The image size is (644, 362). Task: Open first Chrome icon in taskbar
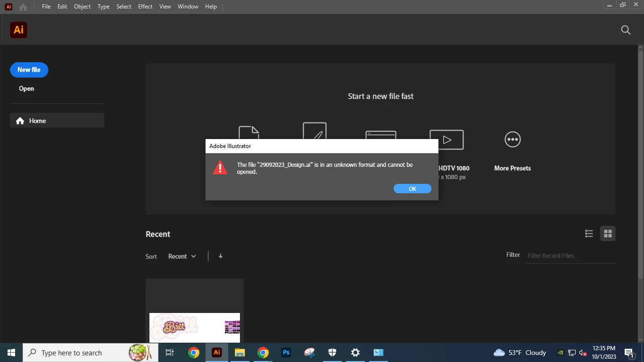[193, 353]
